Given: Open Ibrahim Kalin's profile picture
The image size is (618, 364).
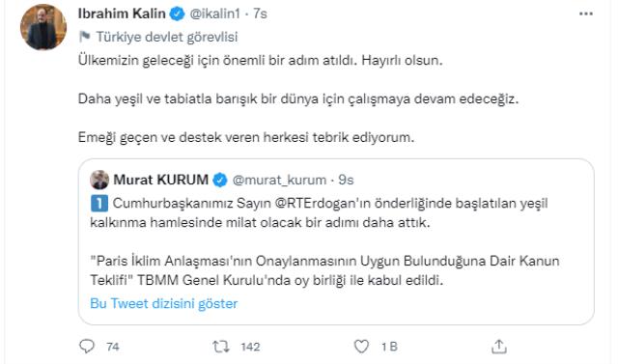Looking at the screenshot, I should point(43,27).
